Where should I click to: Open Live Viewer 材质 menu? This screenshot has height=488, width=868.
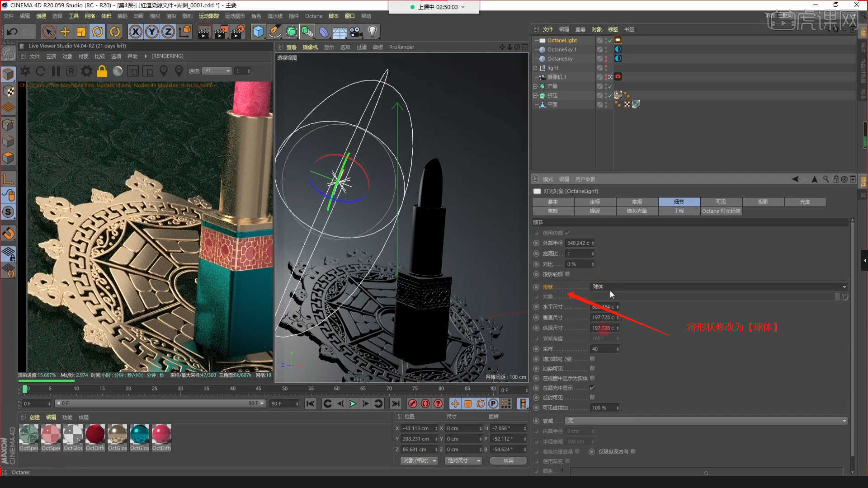tap(84, 56)
